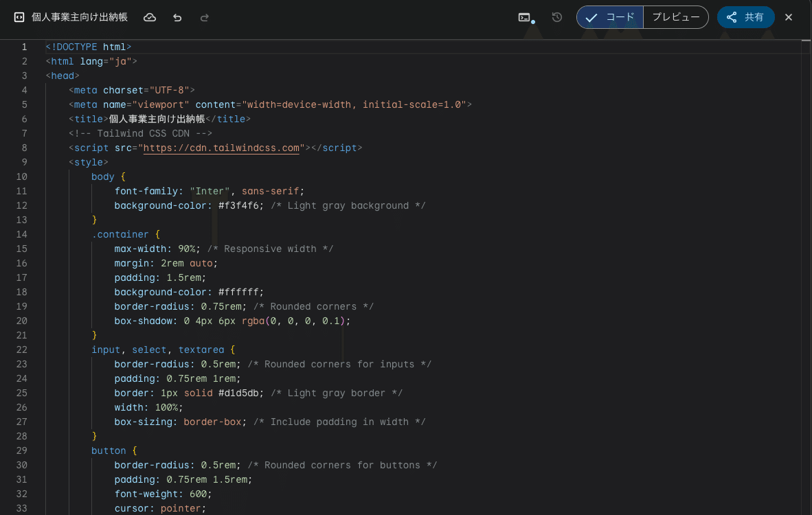Click the .container selector
Screen dimensions: 812x515
click(120, 234)
